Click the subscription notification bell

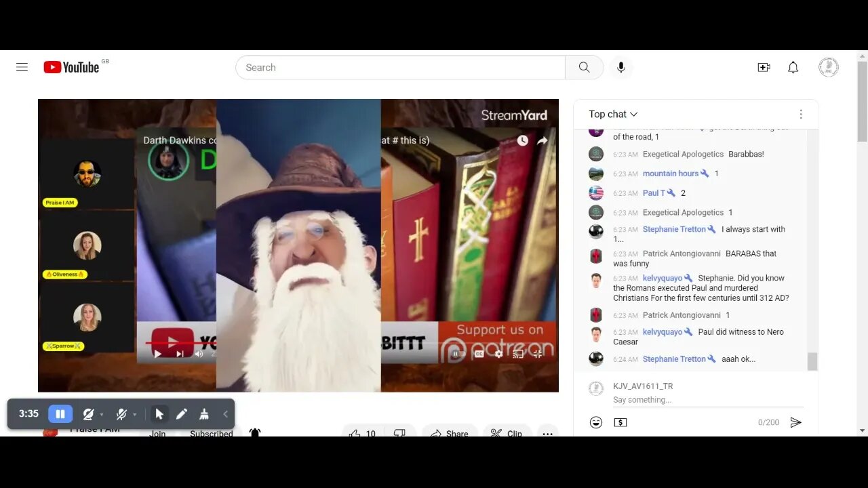click(255, 432)
